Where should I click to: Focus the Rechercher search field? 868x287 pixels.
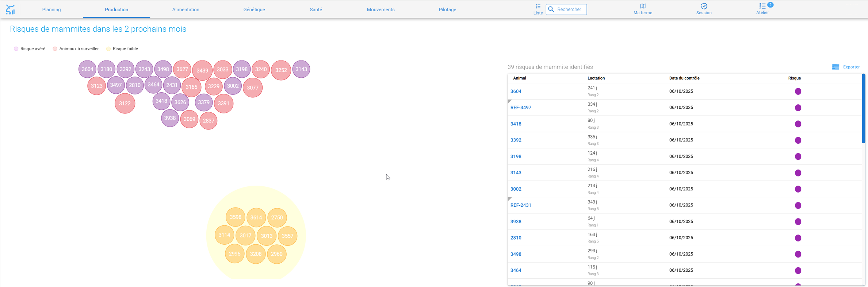[566, 9]
